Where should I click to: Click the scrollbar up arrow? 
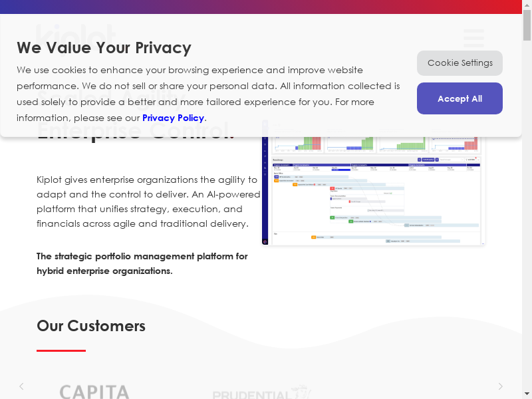click(527, 4)
